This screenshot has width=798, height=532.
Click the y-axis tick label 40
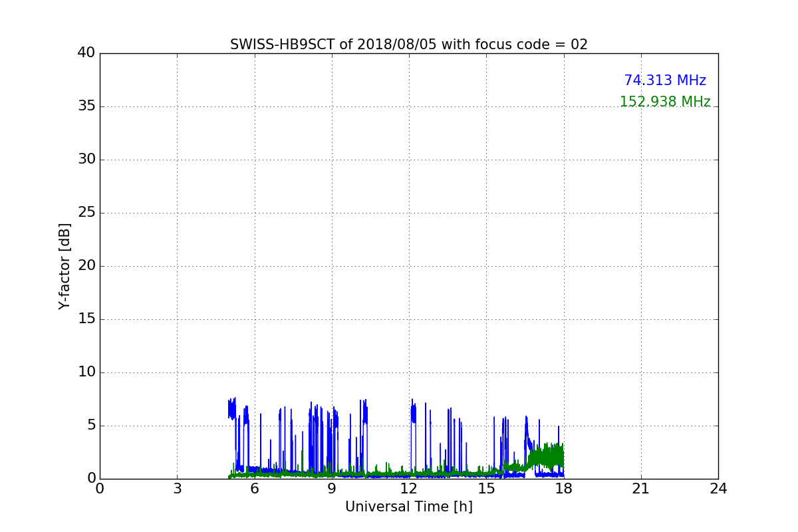(x=86, y=53)
